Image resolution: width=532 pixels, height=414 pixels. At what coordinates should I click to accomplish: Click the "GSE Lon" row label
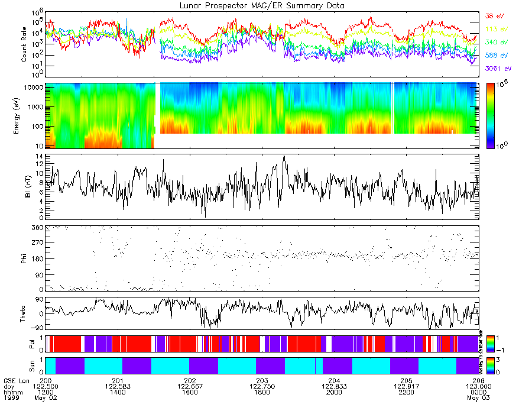(x=17, y=381)
